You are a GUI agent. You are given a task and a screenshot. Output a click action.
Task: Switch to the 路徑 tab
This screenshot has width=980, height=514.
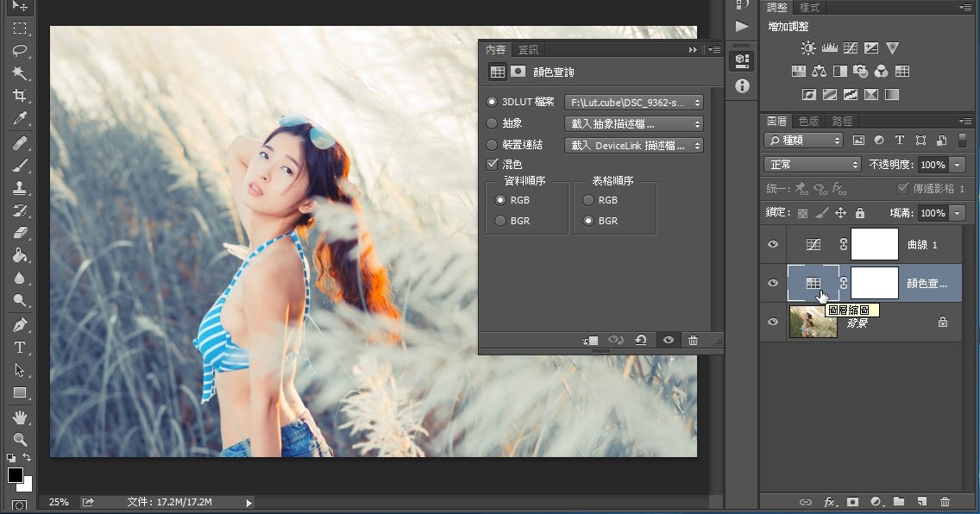tap(842, 121)
